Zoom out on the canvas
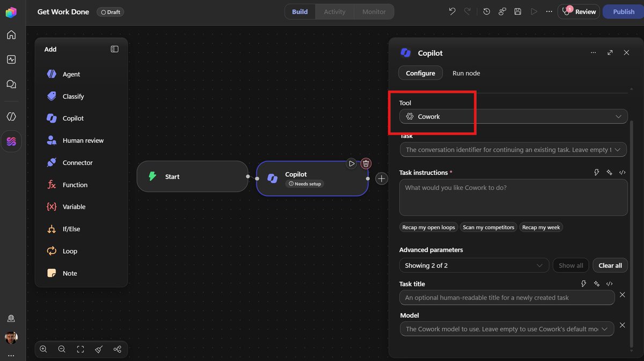 pos(62,349)
